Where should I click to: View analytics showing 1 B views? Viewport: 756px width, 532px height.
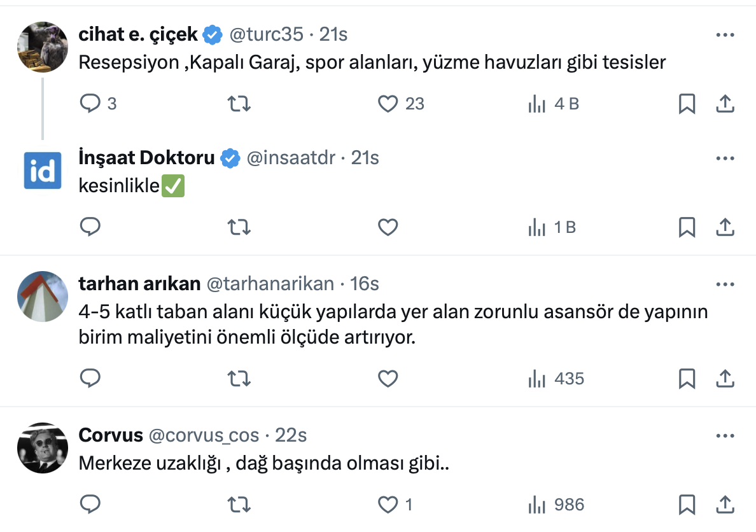[x=552, y=227]
